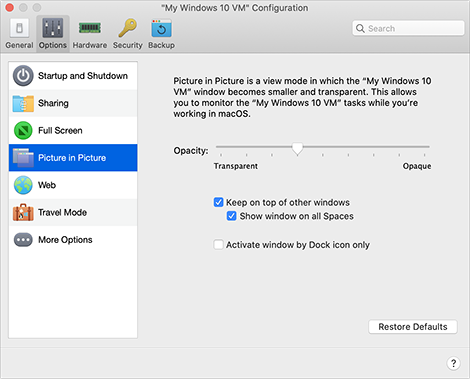Set opacity at the Opaque end of slider track
The image size is (470, 379).
coord(424,147)
